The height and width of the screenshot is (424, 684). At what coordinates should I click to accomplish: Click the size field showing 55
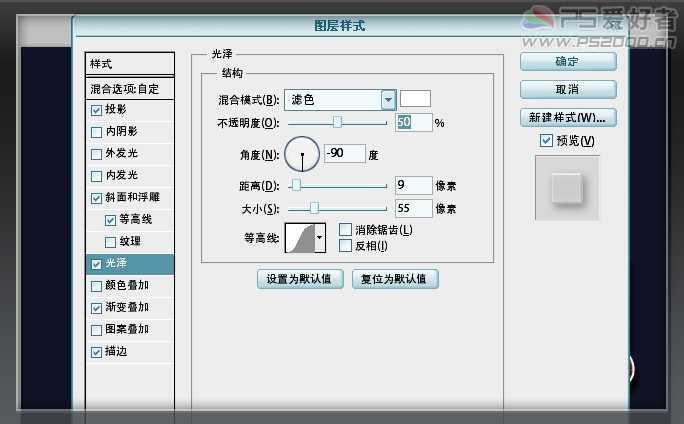[414, 209]
